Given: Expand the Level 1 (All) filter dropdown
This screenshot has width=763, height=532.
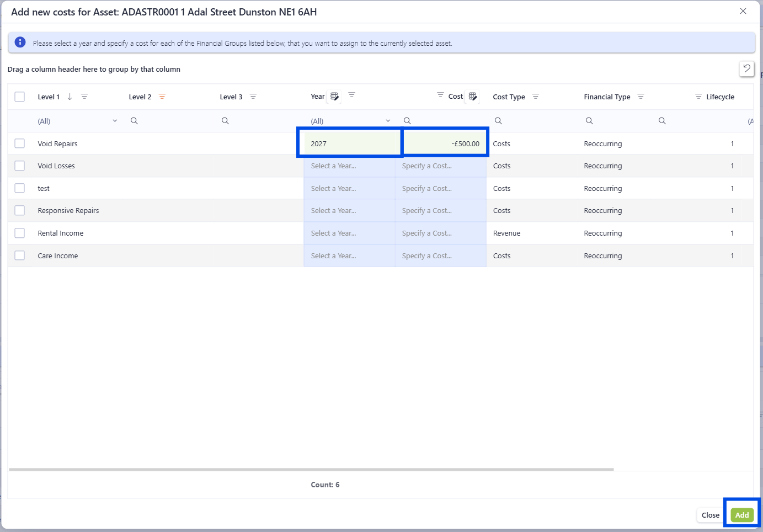Looking at the screenshot, I should 115,121.
